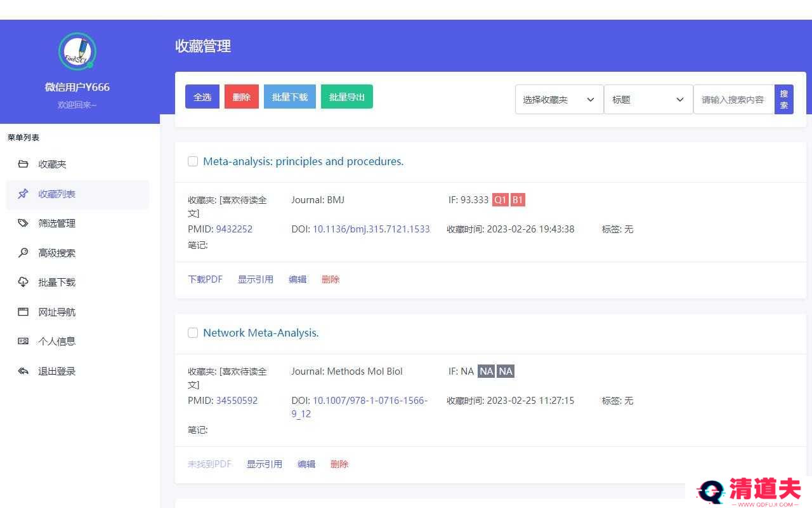Click the cloud download icon for 批量下载
Image resolution: width=812 pixels, height=508 pixels.
[23, 282]
